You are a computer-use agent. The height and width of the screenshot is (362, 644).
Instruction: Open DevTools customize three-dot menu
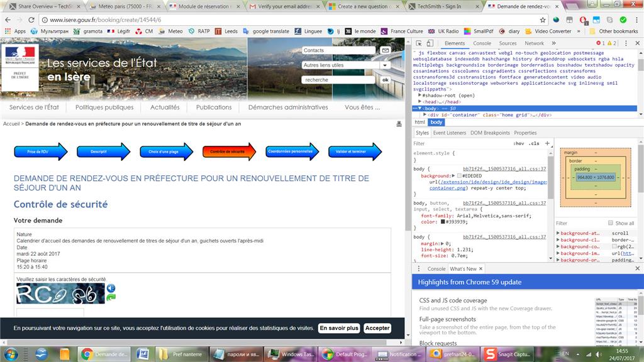626,43
